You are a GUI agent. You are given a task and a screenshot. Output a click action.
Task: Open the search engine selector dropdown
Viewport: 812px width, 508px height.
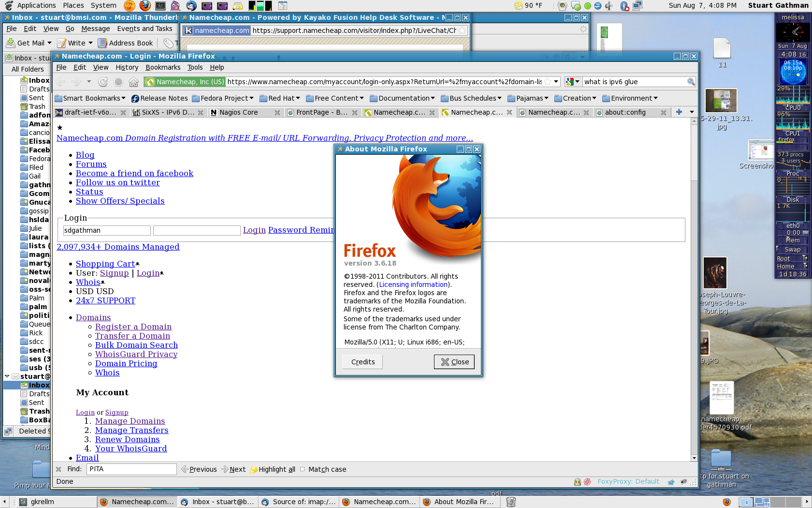coord(573,82)
